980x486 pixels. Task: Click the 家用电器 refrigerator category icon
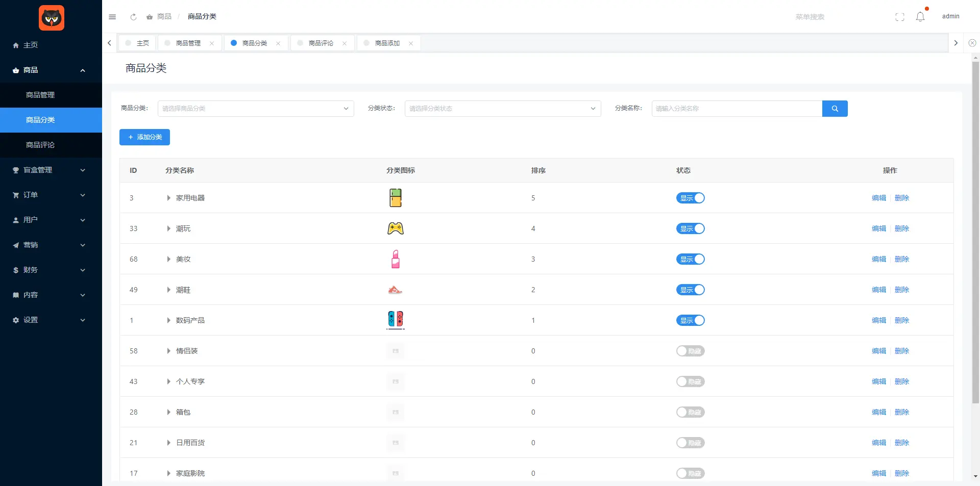[x=395, y=198]
